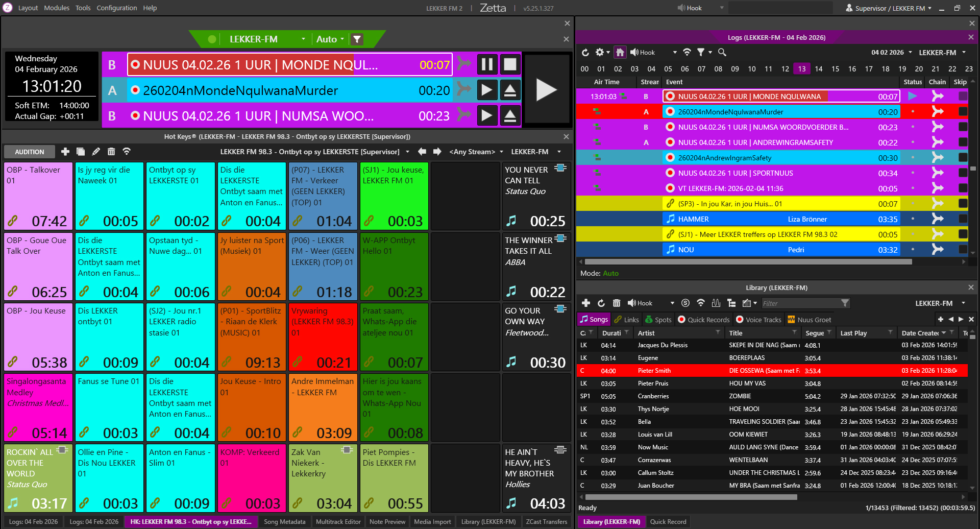
Task: Select hour 14 in the Logs hour bar
Action: 819,69
